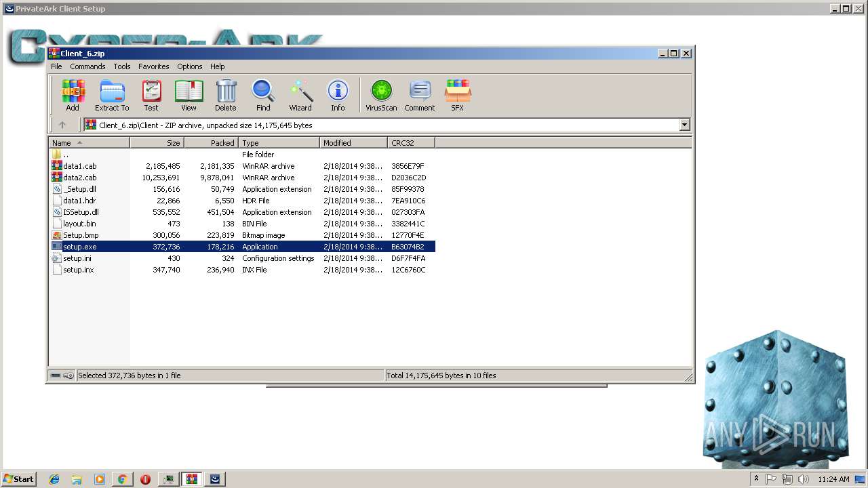Screen dimensions: 868x488
Task: Show archive Info
Action: point(338,95)
